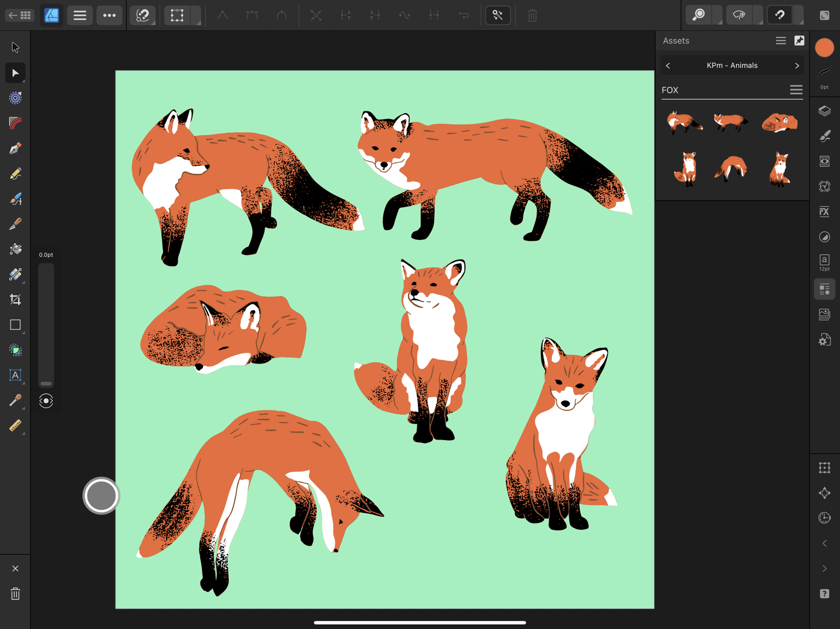Image resolution: width=840 pixels, height=629 pixels.
Task: Tap the gray floating touch button
Action: coord(101,496)
